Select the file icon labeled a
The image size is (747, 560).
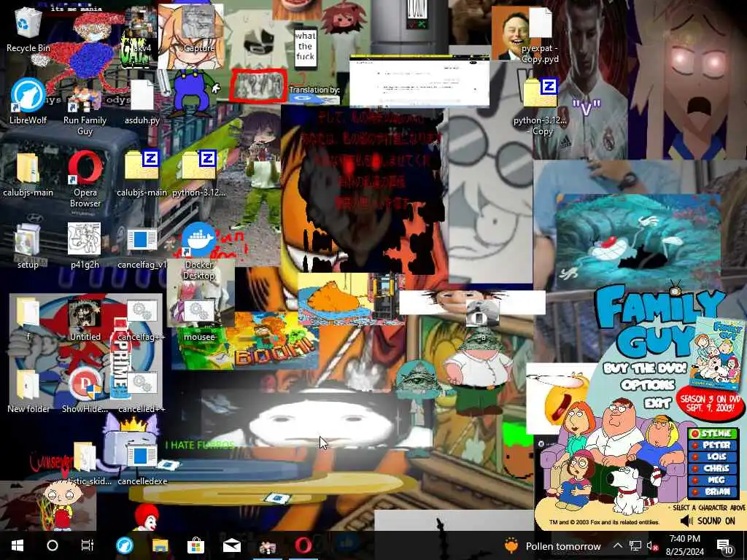483,314
